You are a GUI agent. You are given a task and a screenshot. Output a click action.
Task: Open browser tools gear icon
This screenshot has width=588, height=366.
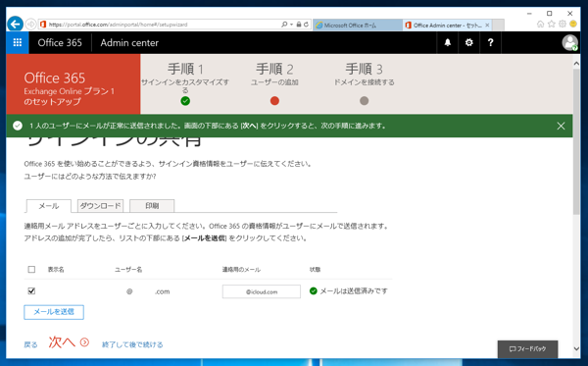click(x=563, y=24)
